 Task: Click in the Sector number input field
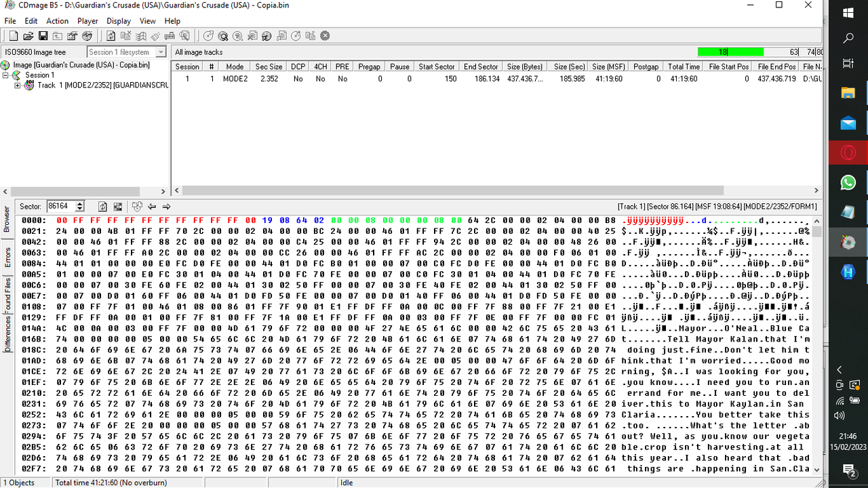point(60,206)
